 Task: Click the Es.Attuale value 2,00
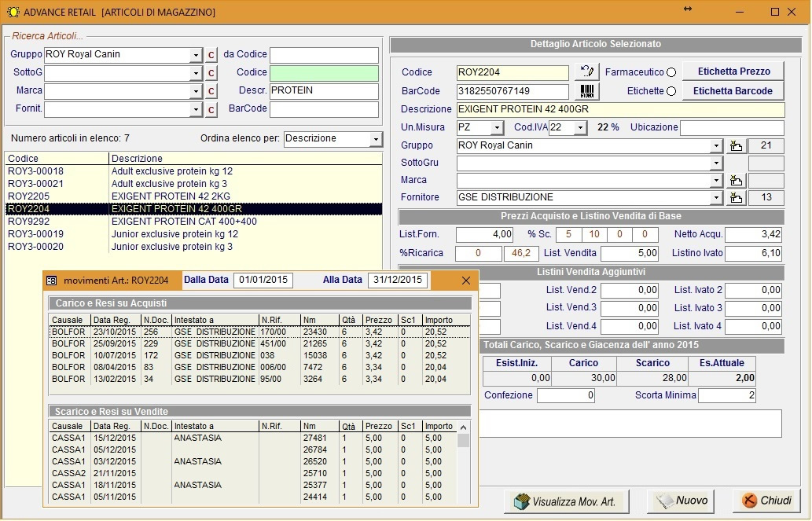722,378
